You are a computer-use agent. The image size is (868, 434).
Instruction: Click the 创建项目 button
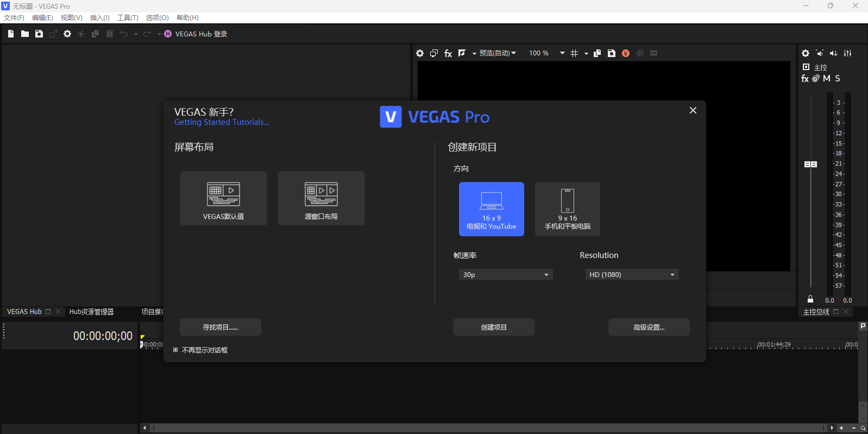pyautogui.click(x=494, y=327)
